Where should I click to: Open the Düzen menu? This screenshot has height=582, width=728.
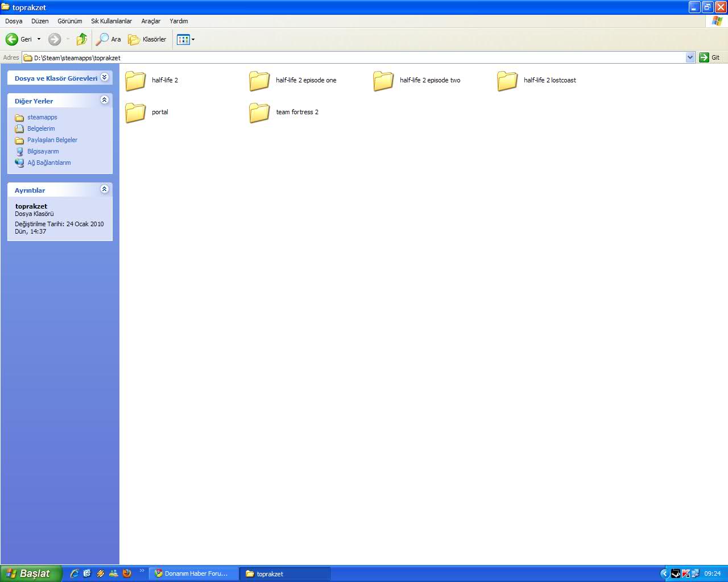pyautogui.click(x=40, y=21)
